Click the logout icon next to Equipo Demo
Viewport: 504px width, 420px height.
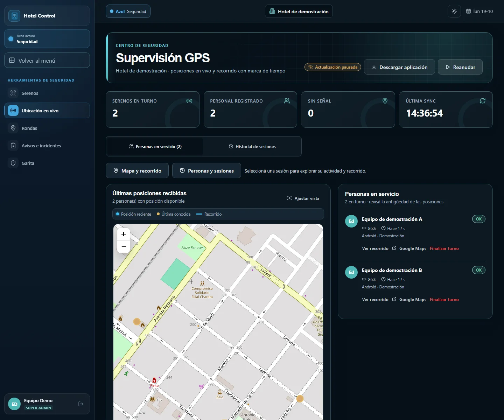81,404
